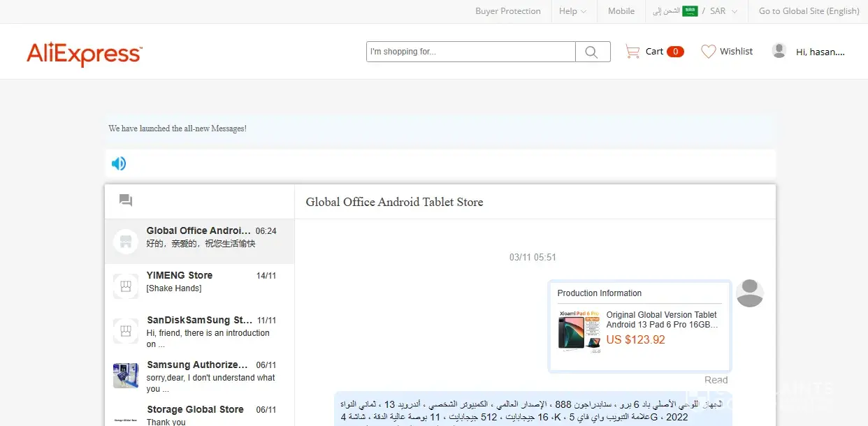
Task: Click the Mobile link in top bar
Action: [x=621, y=11]
